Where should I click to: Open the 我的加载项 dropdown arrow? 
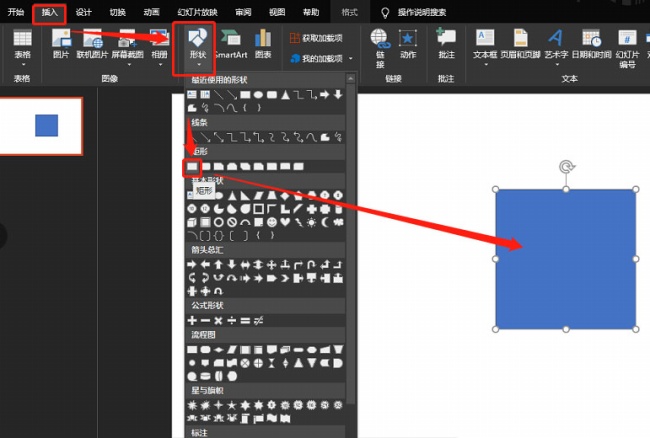[x=350, y=60]
